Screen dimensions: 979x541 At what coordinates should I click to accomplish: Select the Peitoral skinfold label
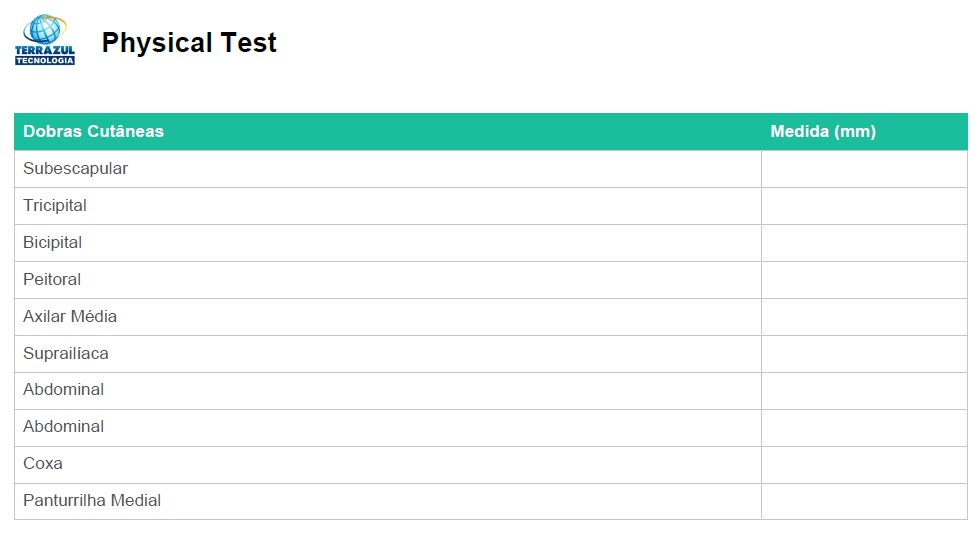point(52,280)
